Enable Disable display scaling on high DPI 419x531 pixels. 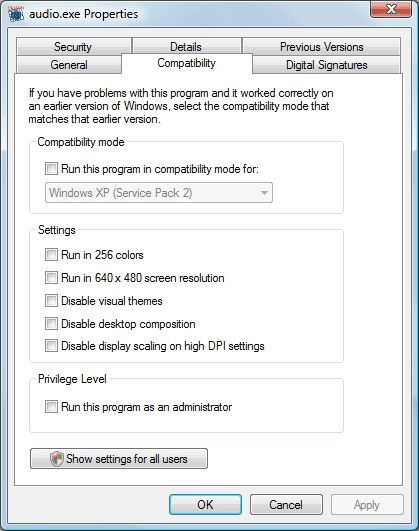(51, 346)
